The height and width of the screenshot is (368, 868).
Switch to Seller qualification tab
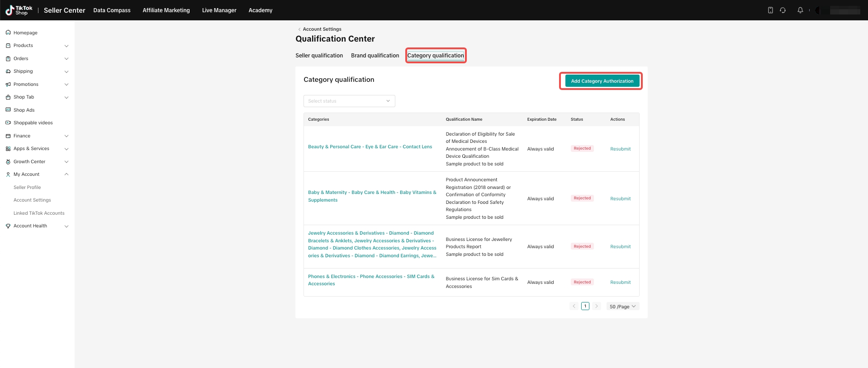tap(319, 56)
